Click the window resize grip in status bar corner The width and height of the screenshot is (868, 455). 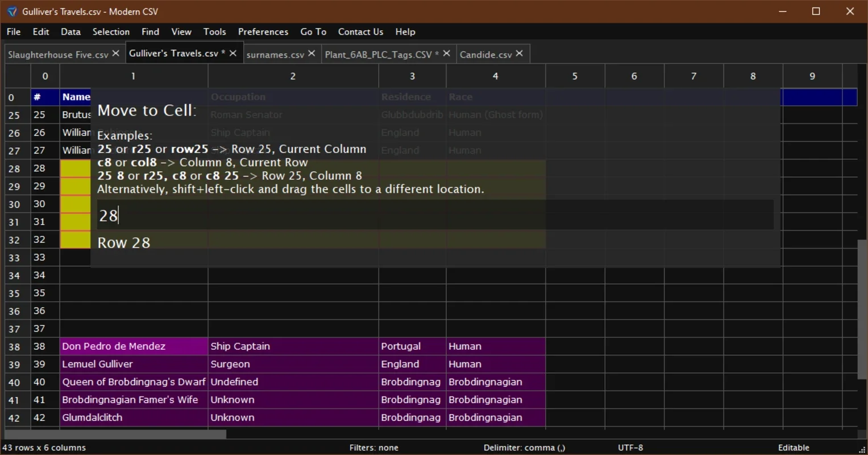pyautogui.click(x=862, y=449)
